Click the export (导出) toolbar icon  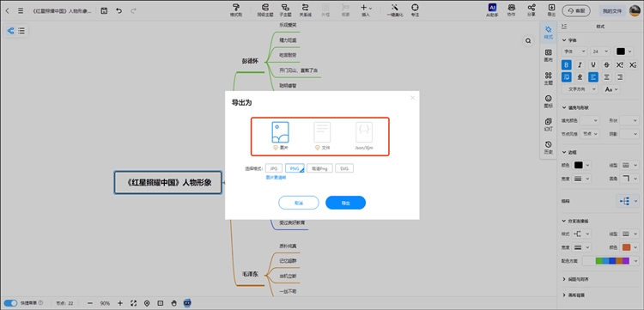551,9
